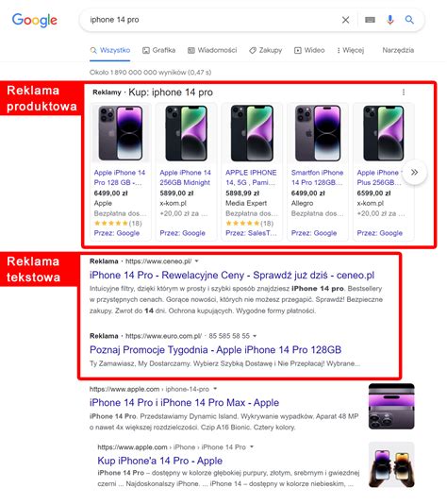This screenshot has width=447, height=504.
Task: Click the Google logo
Action: point(34,20)
